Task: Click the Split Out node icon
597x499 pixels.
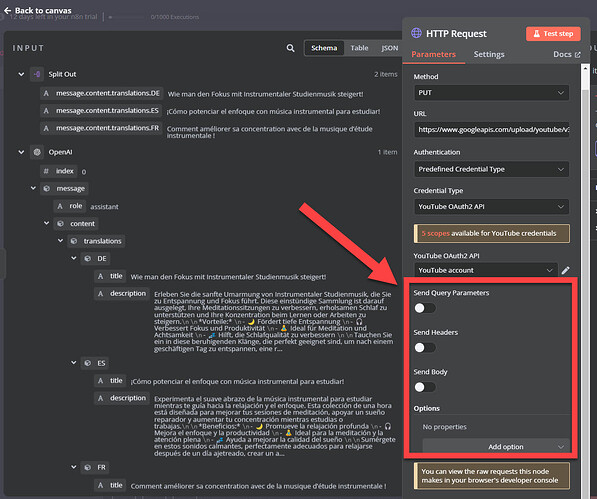Action: coord(37,74)
